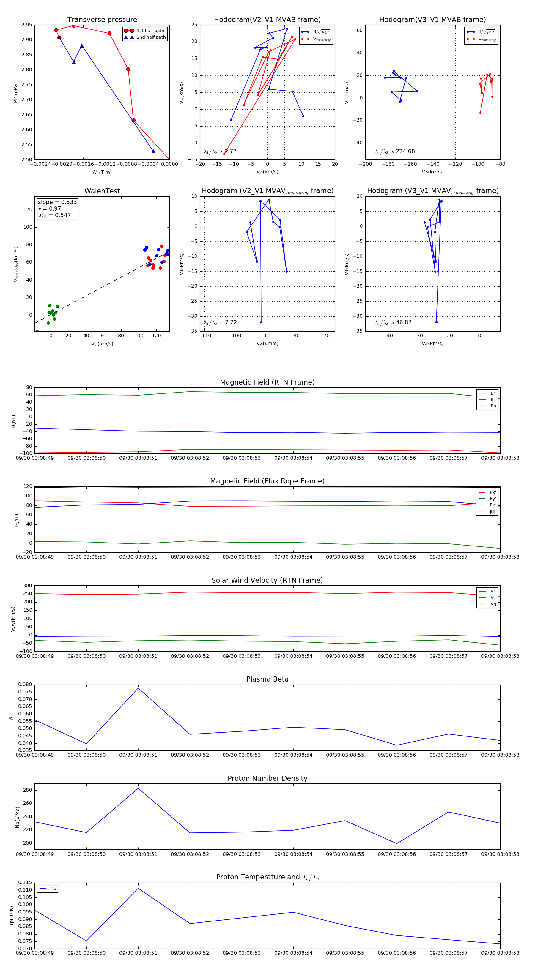
Task: Click 'slope = 0.533' annotation text
Action: (57, 202)
